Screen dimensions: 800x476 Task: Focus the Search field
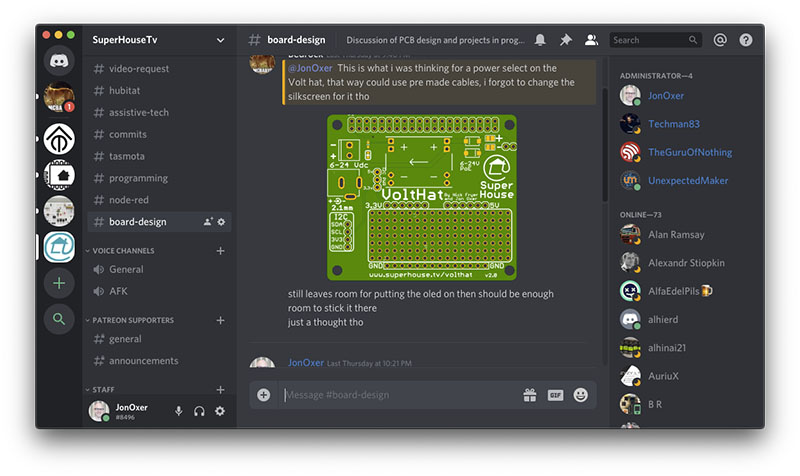coord(656,40)
